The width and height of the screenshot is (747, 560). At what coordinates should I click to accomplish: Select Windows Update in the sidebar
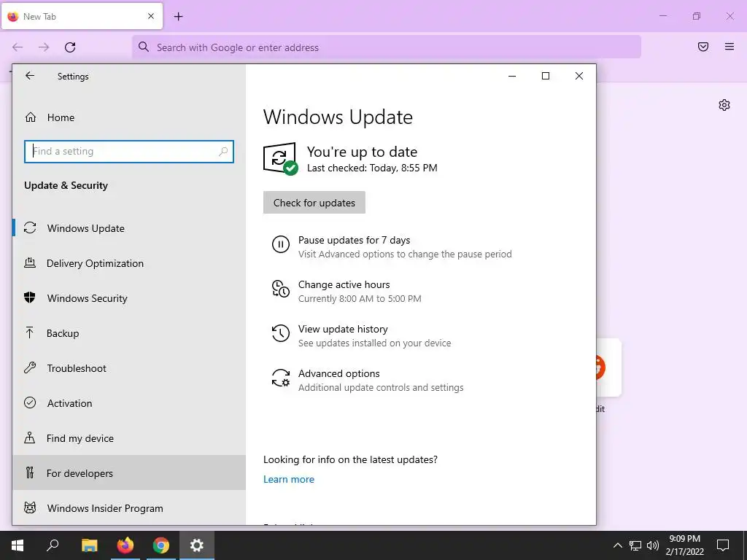pyautogui.click(x=128, y=228)
